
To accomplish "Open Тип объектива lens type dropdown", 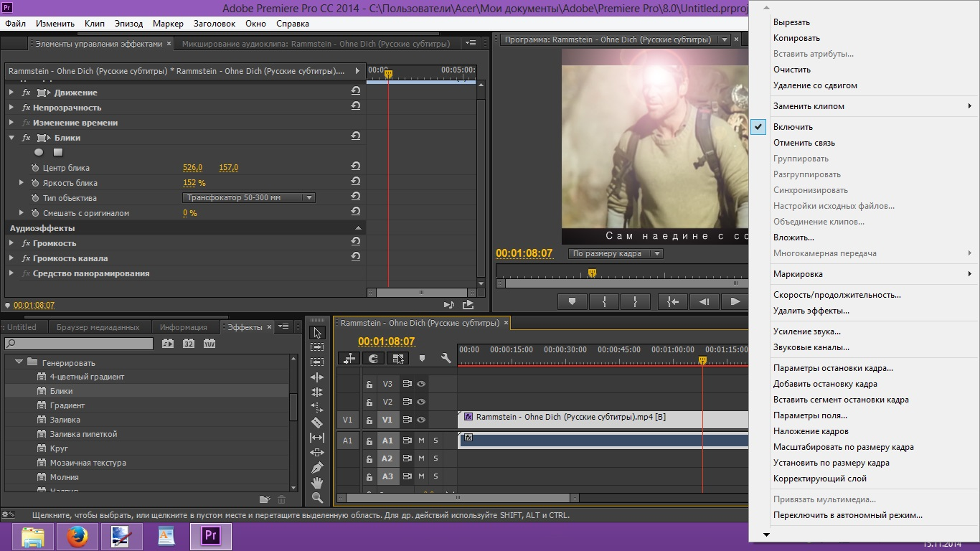I will [x=249, y=198].
